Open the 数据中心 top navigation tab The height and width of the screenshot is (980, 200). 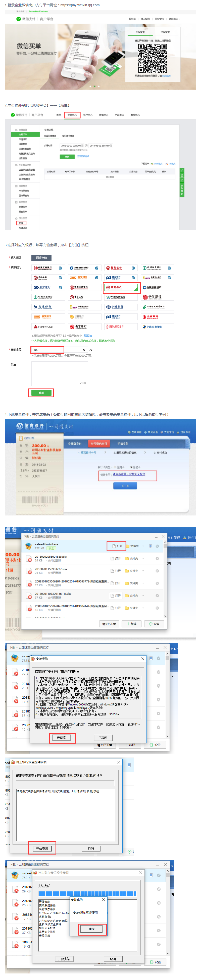[x=135, y=115]
